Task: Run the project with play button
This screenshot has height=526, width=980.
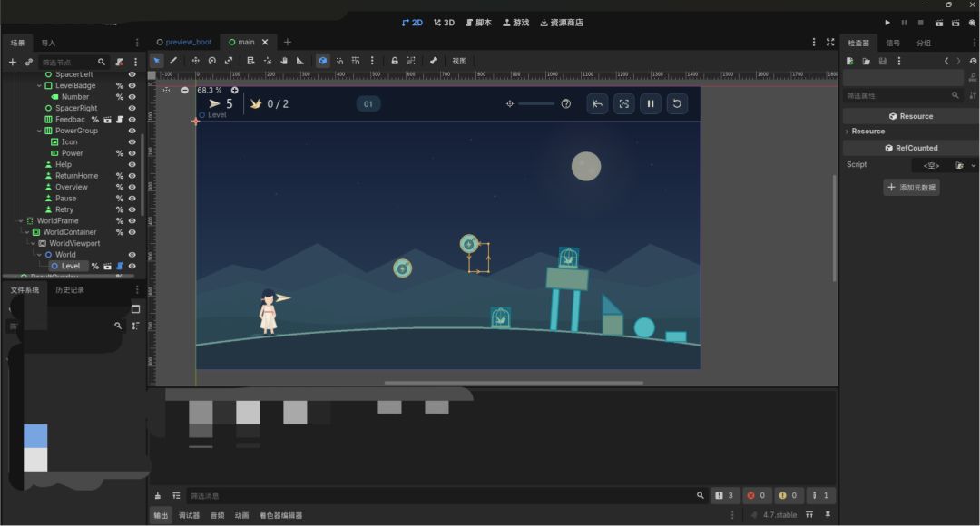Action: 887,23
